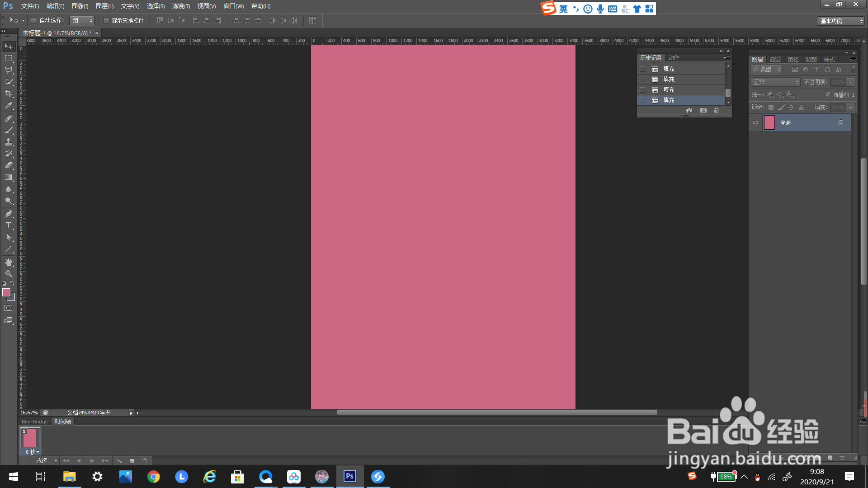The image size is (868, 488).
Task: Select the Pen tool
Action: click(9, 214)
